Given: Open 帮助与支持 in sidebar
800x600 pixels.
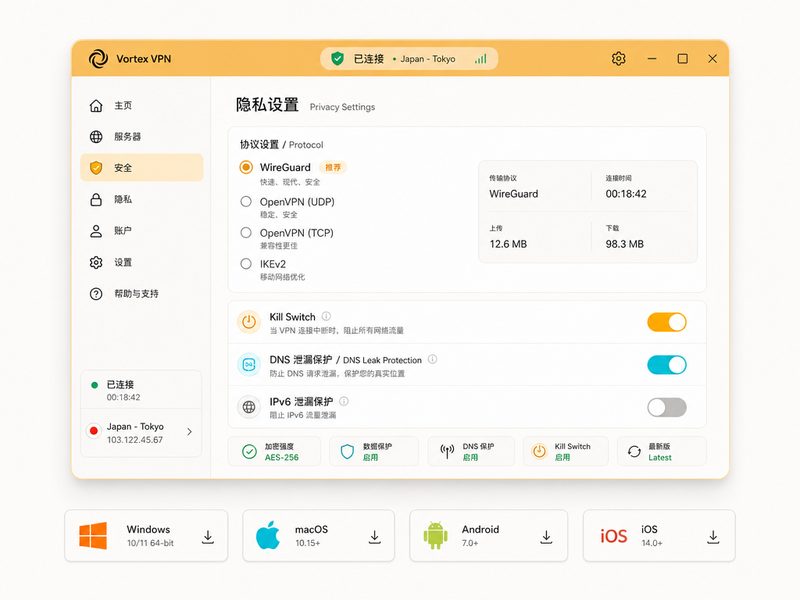Looking at the screenshot, I should [141, 294].
